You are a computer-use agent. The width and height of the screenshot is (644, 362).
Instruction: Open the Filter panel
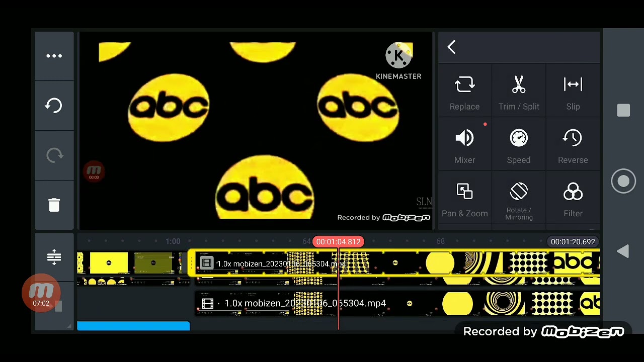(x=573, y=200)
